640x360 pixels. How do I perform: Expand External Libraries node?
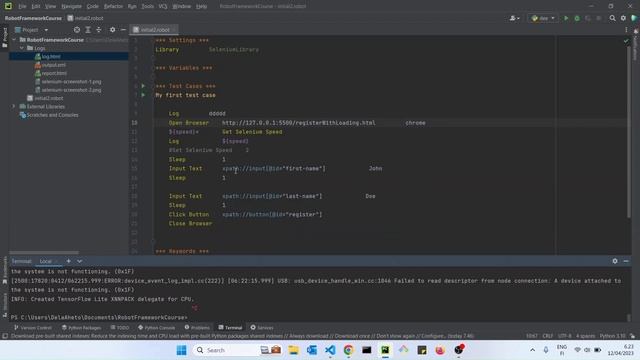click(x=13, y=107)
